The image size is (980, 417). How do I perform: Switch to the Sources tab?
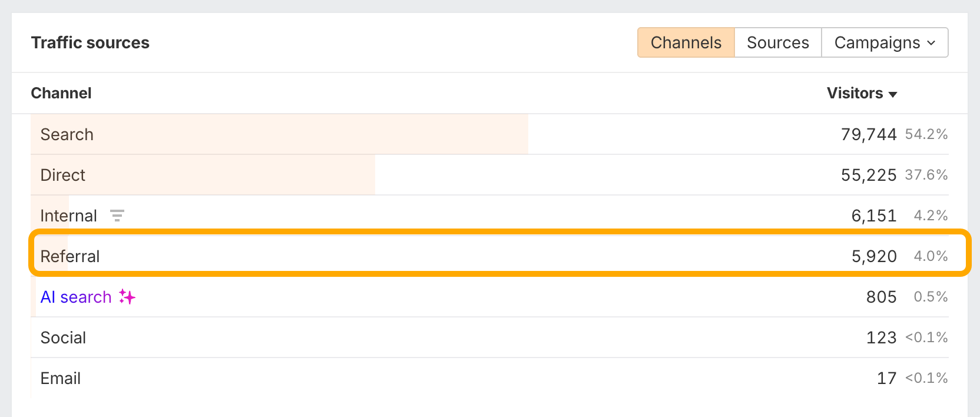[778, 42]
